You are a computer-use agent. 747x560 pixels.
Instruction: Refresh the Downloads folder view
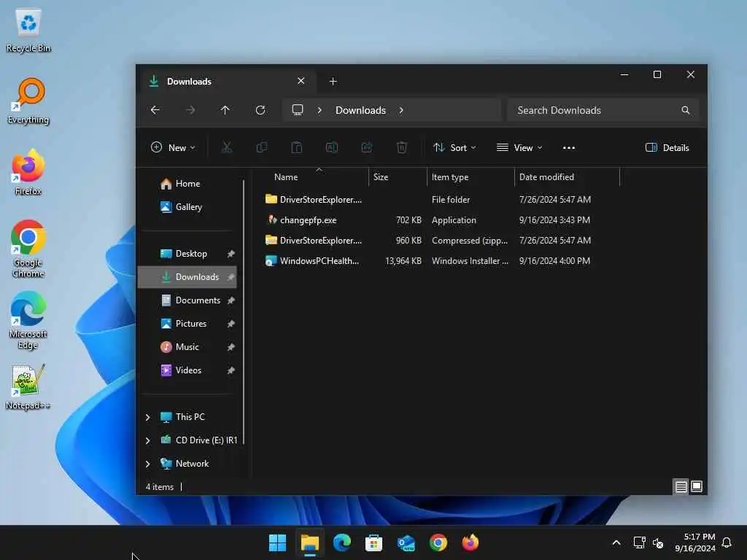click(260, 111)
